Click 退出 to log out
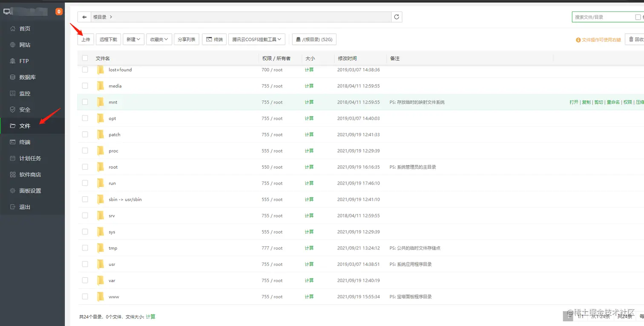Image resolution: width=644 pixels, height=326 pixels. pyautogui.click(x=32, y=207)
